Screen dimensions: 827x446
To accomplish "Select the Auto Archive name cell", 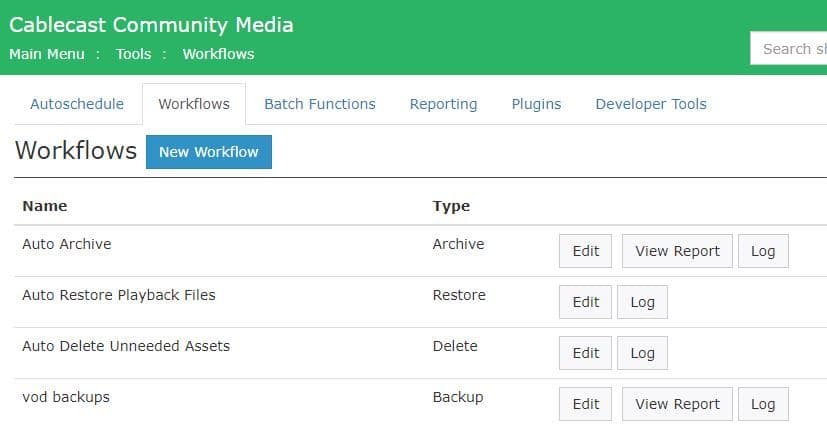I will pyautogui.click(x=67, y=244).
